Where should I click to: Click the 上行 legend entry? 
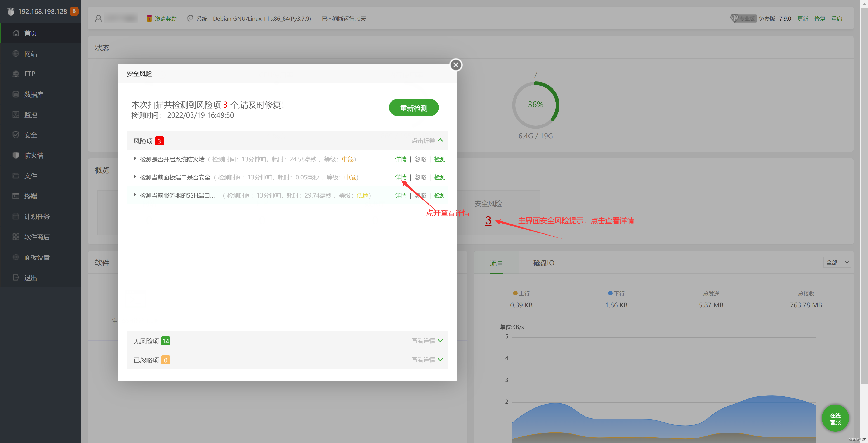521,293
